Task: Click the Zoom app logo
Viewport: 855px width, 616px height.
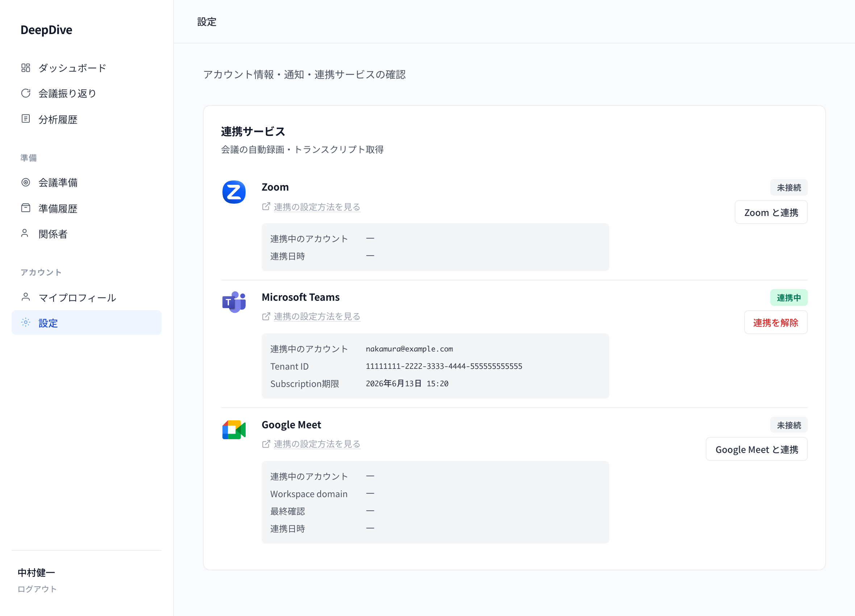Action: tap(234, 192)
